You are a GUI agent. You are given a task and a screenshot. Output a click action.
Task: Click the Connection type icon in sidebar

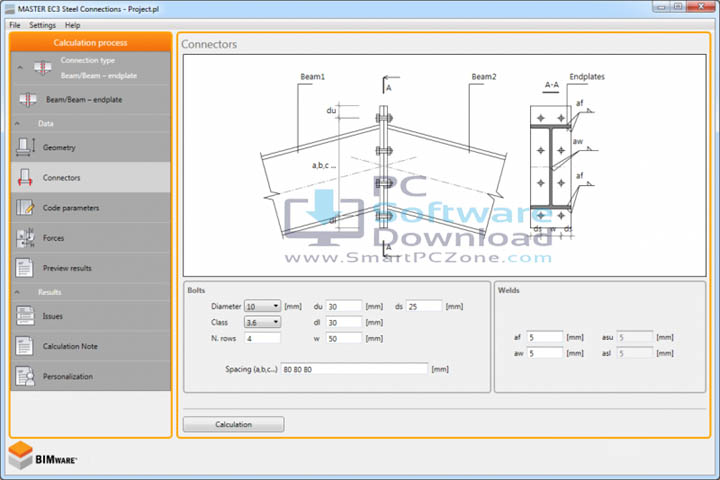point(42,68)
